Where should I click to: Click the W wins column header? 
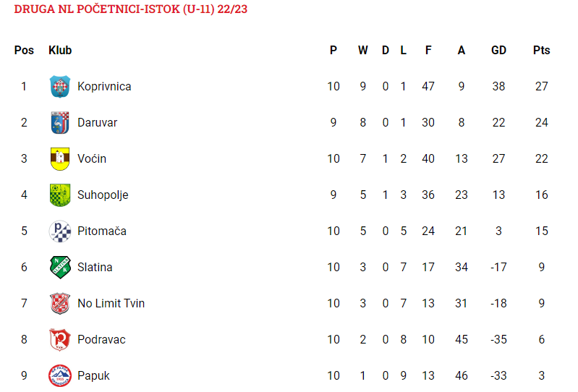click(363, 50)
